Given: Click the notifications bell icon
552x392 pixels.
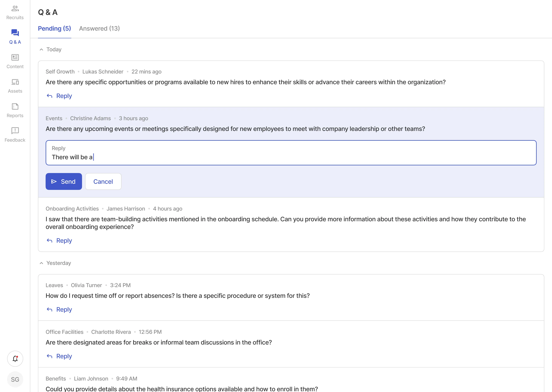Looking at the screenshot, I should [x=15, y=359].
